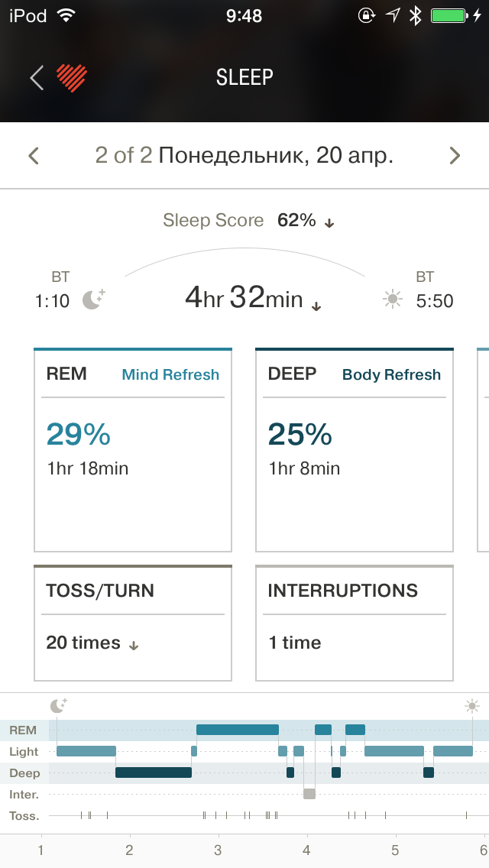Tap the gray interruption block in chart

(309, 794)
